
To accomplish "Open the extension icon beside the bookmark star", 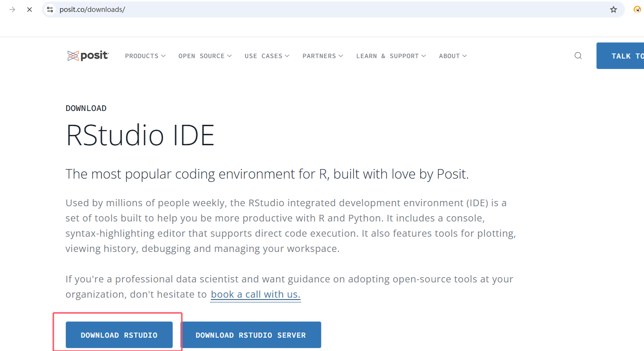I will pos(637,10).
